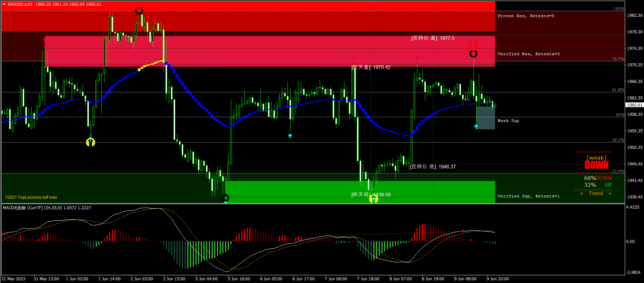Select the [反转价 高]: 1977.5 price label
644x283 pixels.
(433, 38)
